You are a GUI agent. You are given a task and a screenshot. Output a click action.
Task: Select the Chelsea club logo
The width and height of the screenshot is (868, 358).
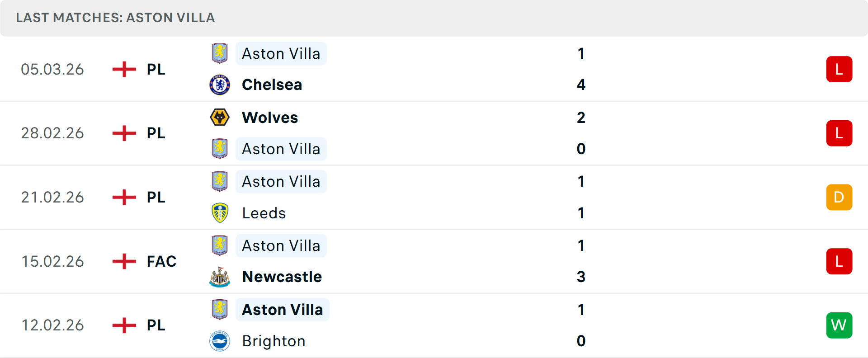[220, 85]
